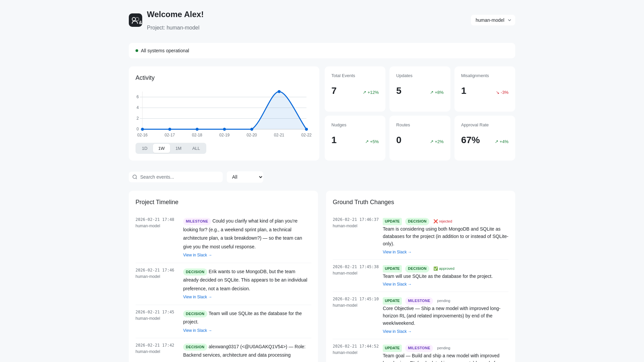Screen dimensions: 644x362
Task: Open View in Slack for the clarify plan milestone
Action: click(197, 255)
